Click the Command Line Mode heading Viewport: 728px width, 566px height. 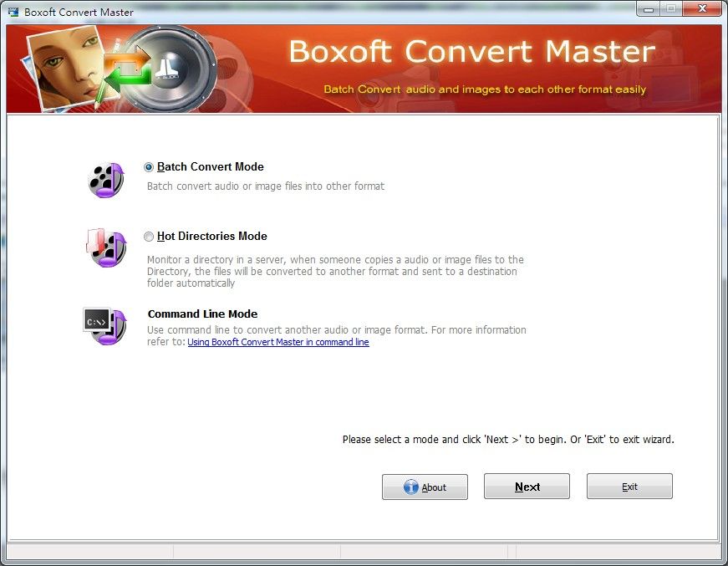click(x=202, y=314)
